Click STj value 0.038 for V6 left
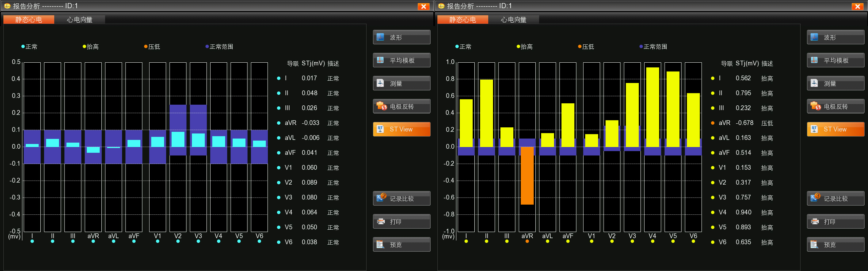This screenshot has width=868, height=271. click(310, 242)
